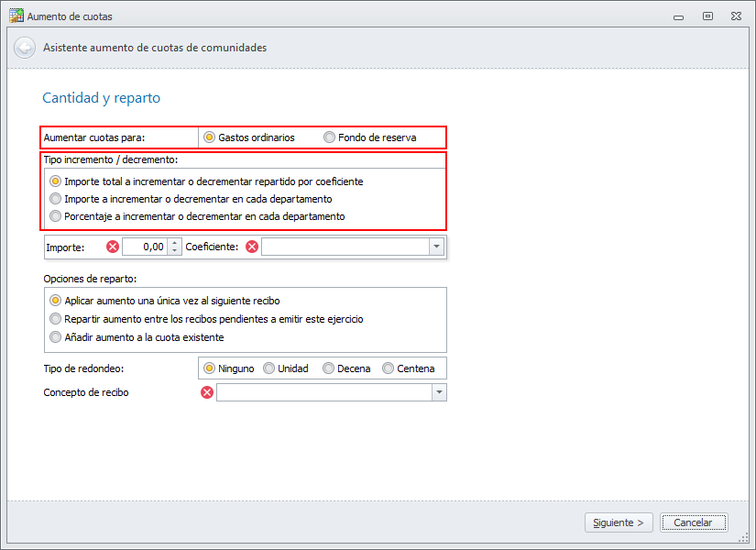
Task: Click the Siguiente > button
Action: click(619, 522)
